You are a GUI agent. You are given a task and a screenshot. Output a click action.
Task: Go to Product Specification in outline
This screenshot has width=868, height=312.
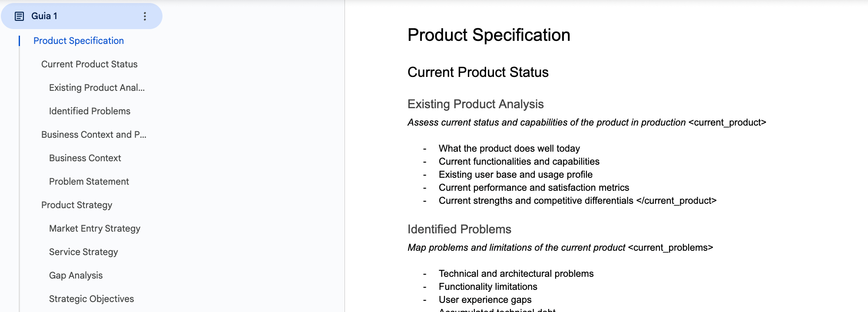[x=79, y=41]
